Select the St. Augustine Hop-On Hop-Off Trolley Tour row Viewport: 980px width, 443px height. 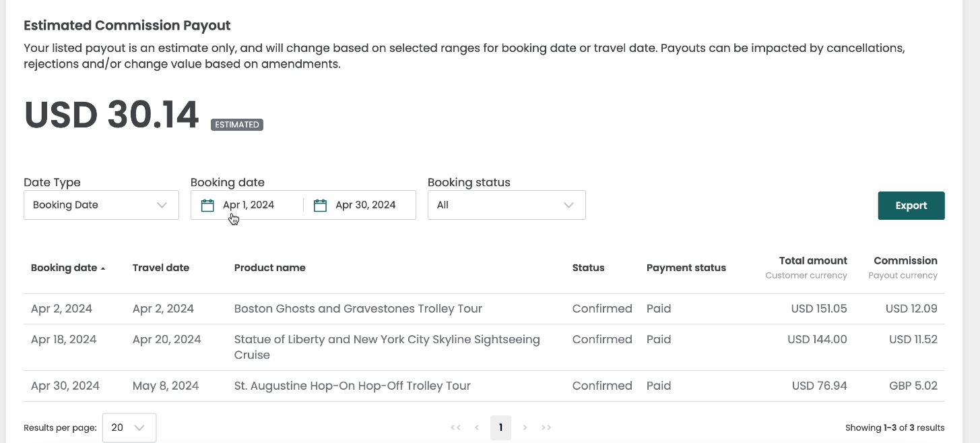tap(484, 386)
